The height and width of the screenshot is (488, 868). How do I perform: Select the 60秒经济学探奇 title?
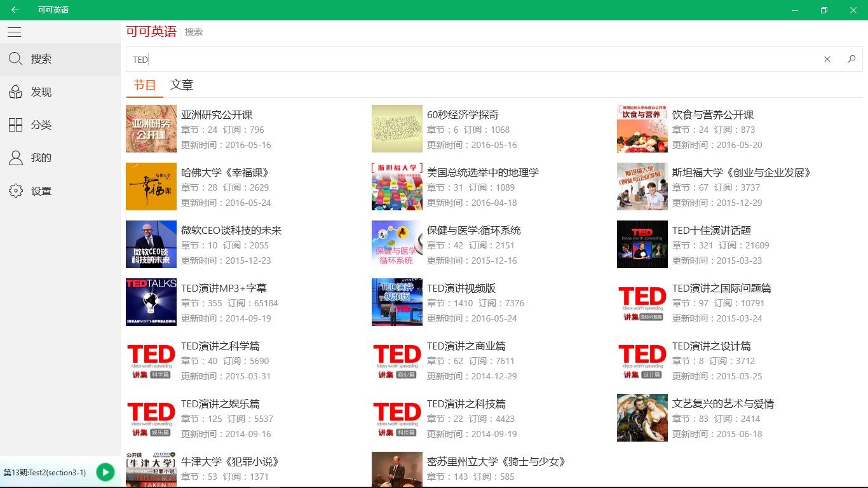[x=463, y=115]
